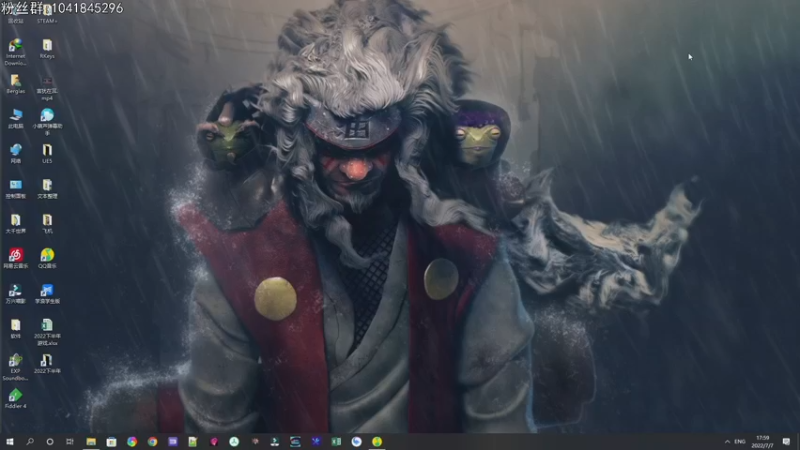Open the green Excel taskbar icon

coord(336,441)
